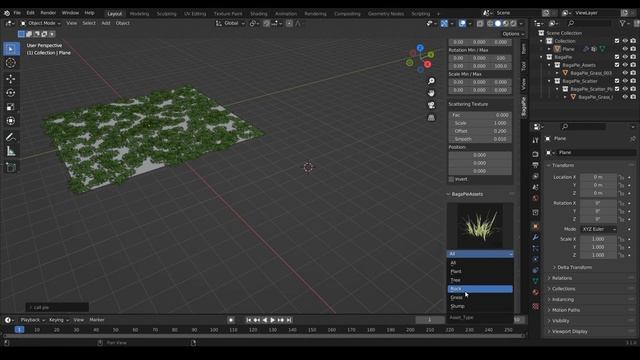This screenshot has width=640, height=360.
Task: Open the Render properties tab icon
Action: click(x=535, y=154)
